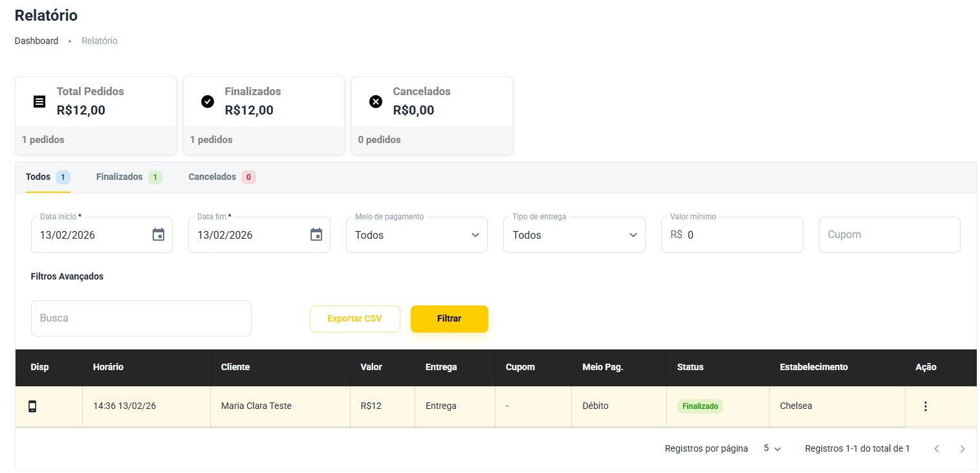Click the Finalizados checkmark circle icon
The height and width of the screenshot is (473, 980).
click(208, 102)
